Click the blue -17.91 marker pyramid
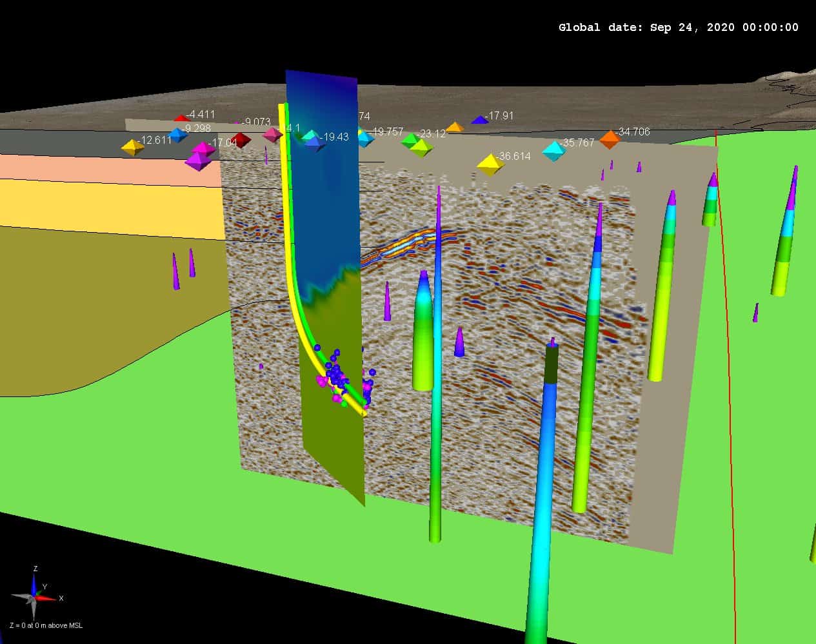The height and width of the screenshot is (644, 816). click(x=481, y=120)
